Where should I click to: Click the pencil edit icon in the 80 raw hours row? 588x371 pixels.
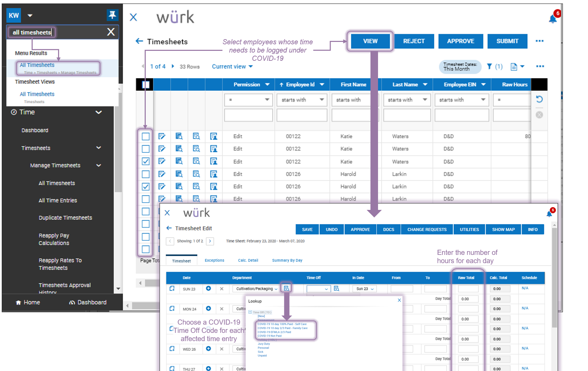(x=162, y=136)
